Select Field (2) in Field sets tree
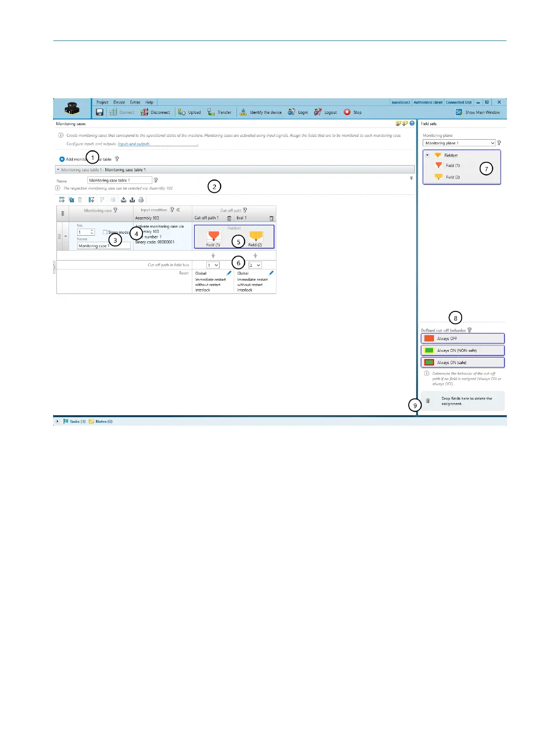The height and width of the screenshot is (745, 560). coord(447,177)
